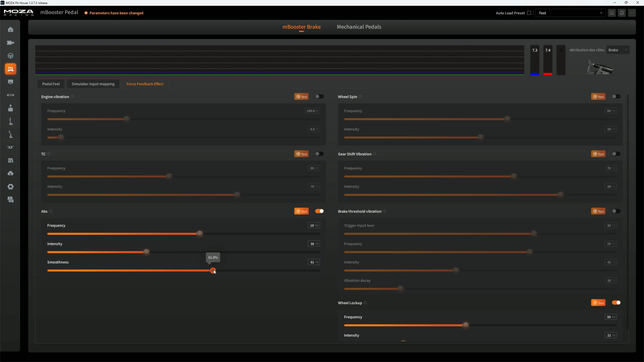Test the Gear Shift Vibration effect
644x362 pixels.
tap(598, 154)
